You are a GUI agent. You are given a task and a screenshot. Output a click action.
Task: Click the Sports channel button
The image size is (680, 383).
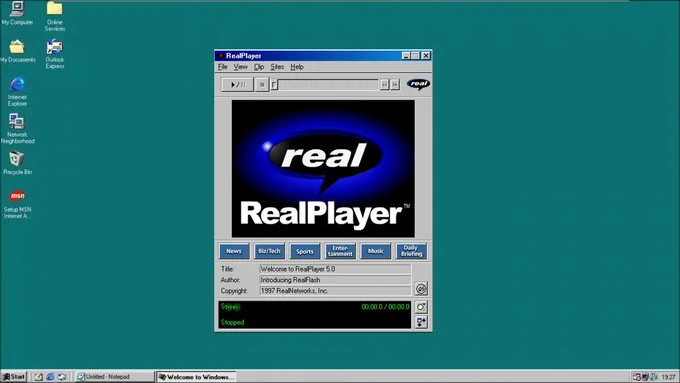(x=305, y=251)
